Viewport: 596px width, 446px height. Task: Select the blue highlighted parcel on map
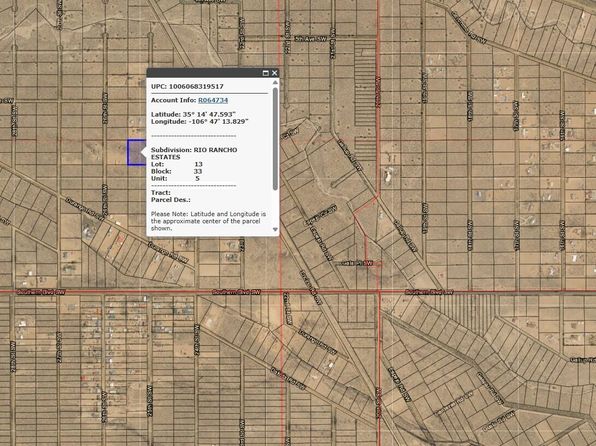(x=136, y=152)
